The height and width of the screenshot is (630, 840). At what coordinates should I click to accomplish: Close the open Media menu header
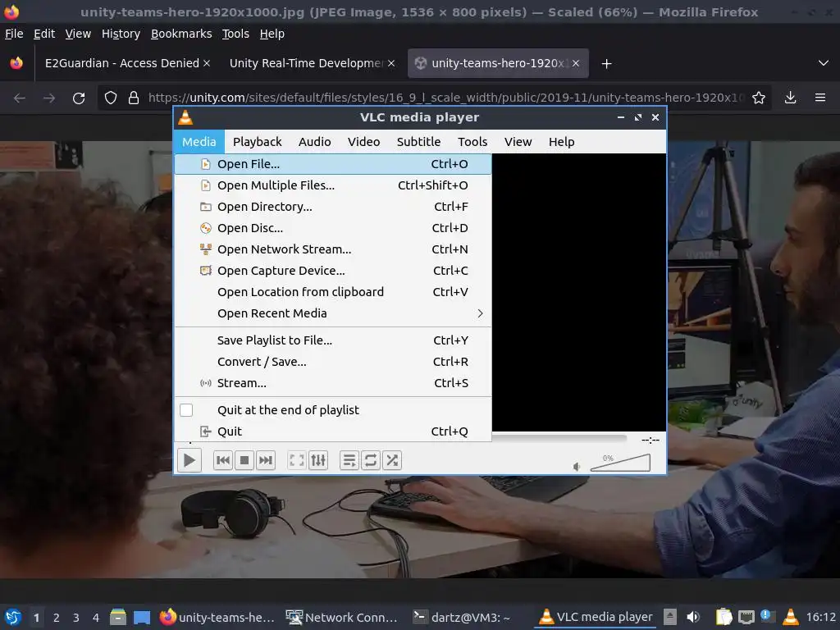pyautogui.click(x=199, y=142)
